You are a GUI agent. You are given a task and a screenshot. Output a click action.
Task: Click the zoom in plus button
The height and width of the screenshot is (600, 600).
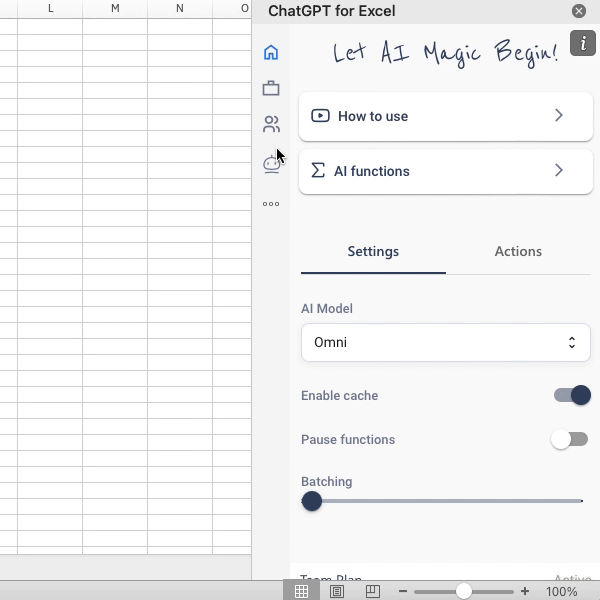525,591
